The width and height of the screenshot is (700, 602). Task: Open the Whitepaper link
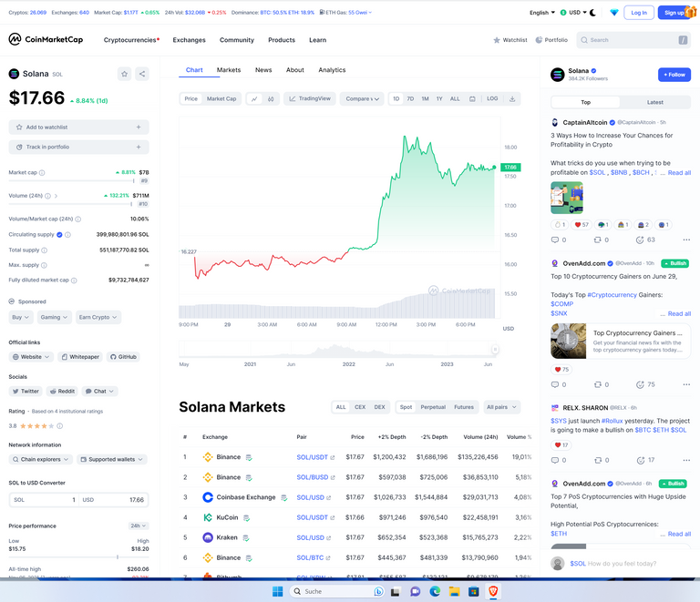[80, 357]
